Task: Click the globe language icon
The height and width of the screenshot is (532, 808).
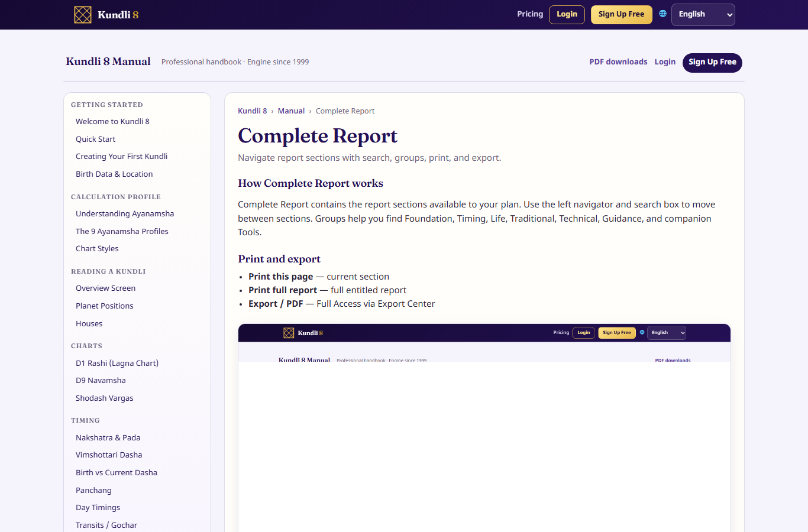Action: (x=662, y=14)
